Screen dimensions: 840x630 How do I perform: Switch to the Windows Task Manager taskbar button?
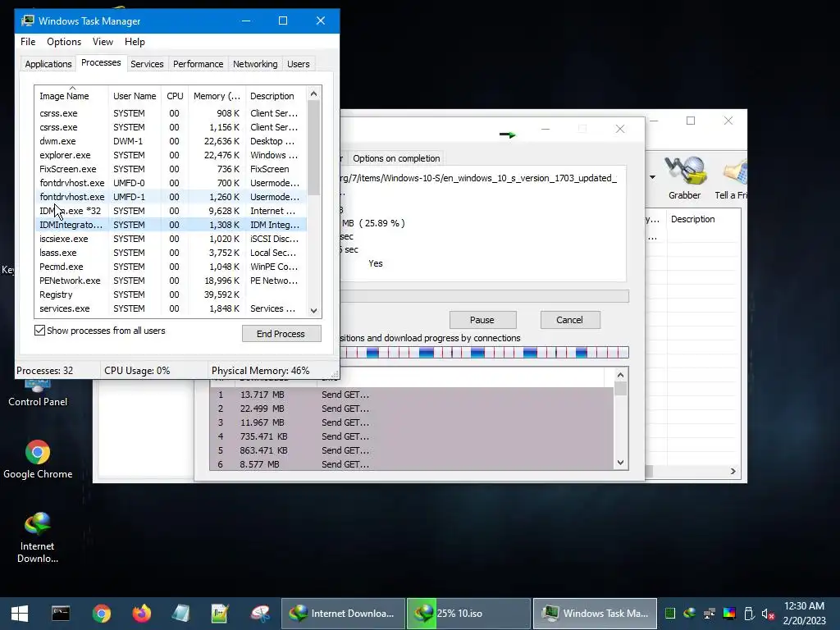point(596,614)
